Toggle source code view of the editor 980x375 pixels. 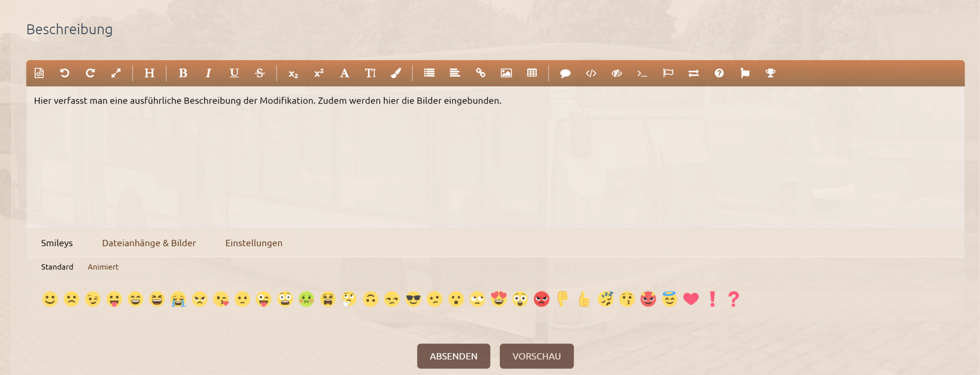tap(39, 73)
